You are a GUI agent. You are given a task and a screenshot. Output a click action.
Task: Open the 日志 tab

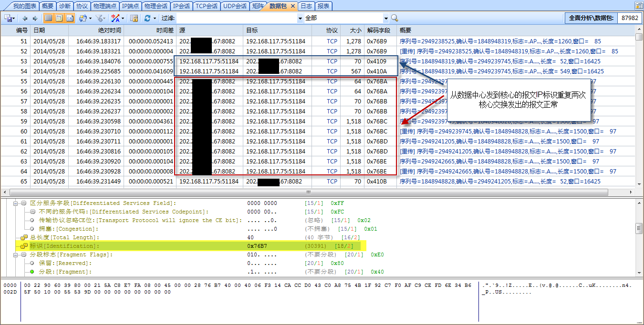306,6
